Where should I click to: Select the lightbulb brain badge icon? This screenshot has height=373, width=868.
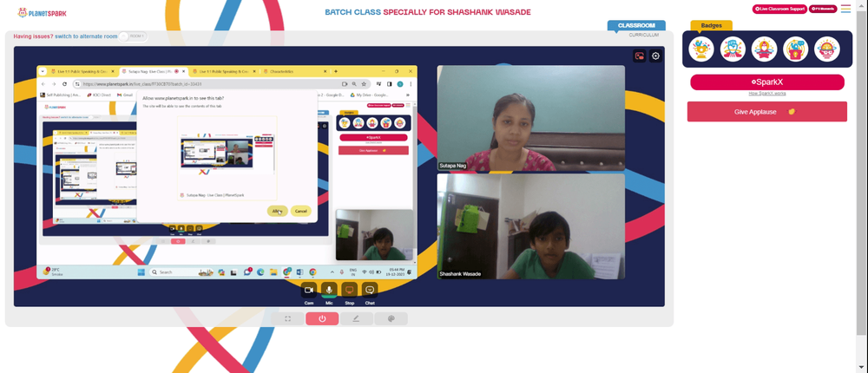click(827, 49)
